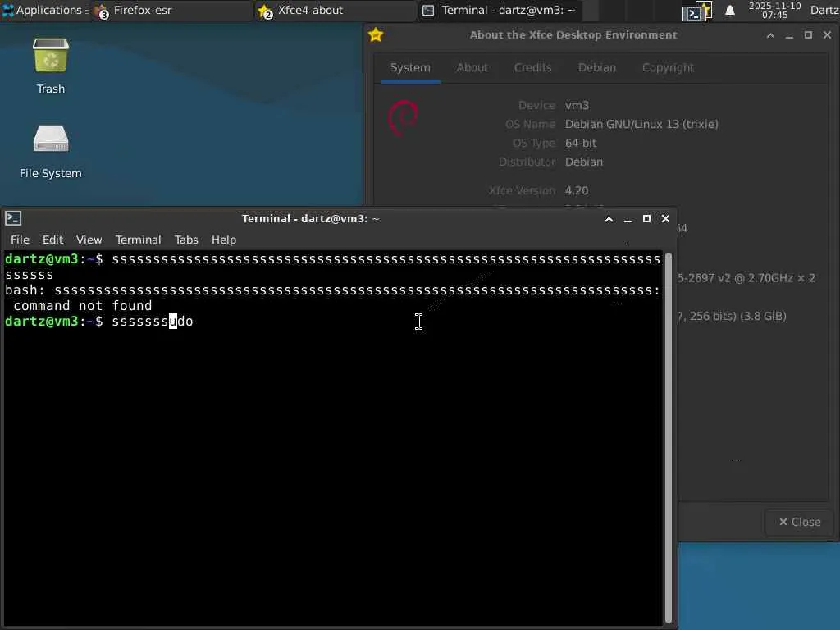
Task: Switch to the Copyright tab
Action: coord(668,67)
